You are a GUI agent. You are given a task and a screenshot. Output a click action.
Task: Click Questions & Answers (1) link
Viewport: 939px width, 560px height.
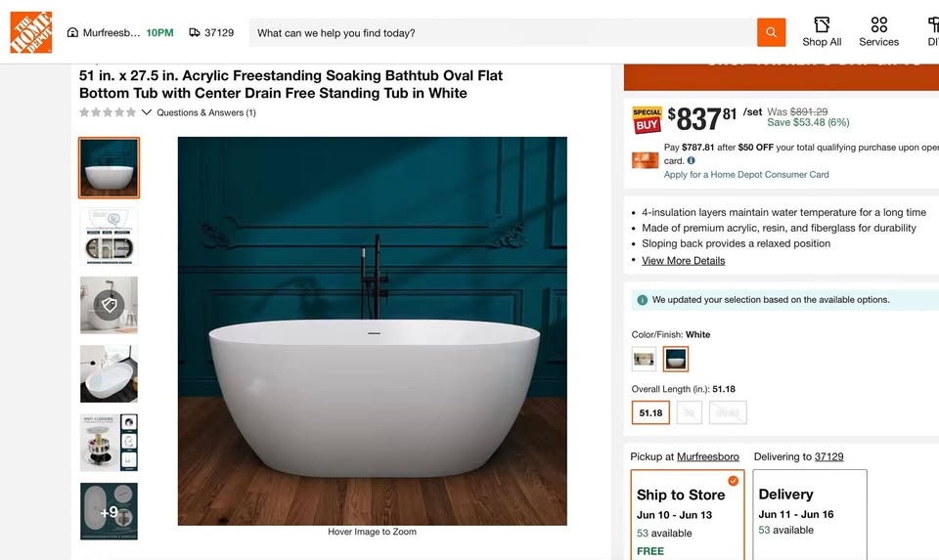click(206, 112)
